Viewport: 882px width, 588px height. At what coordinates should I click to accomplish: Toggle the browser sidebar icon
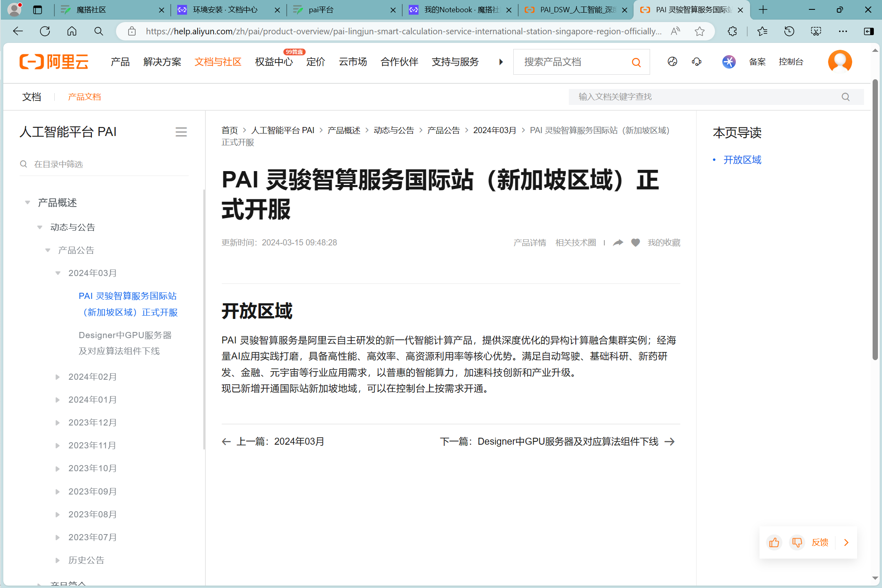pos(869,31)
